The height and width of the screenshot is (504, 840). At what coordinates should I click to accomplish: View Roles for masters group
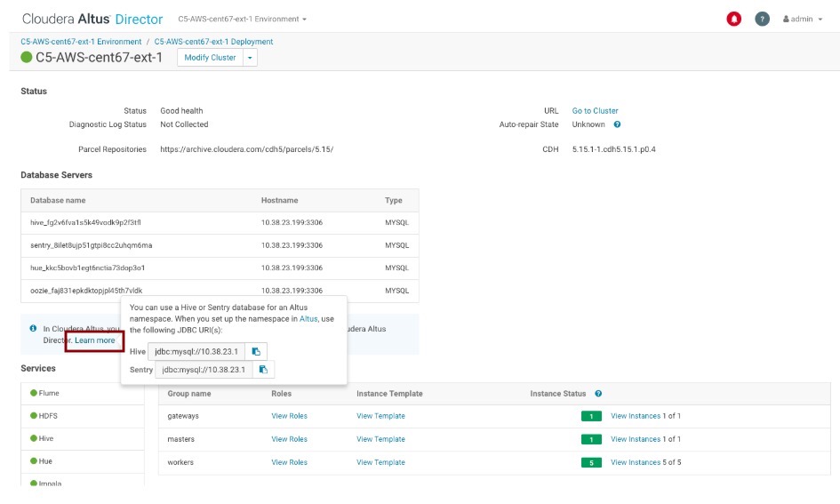click(289, 439)
